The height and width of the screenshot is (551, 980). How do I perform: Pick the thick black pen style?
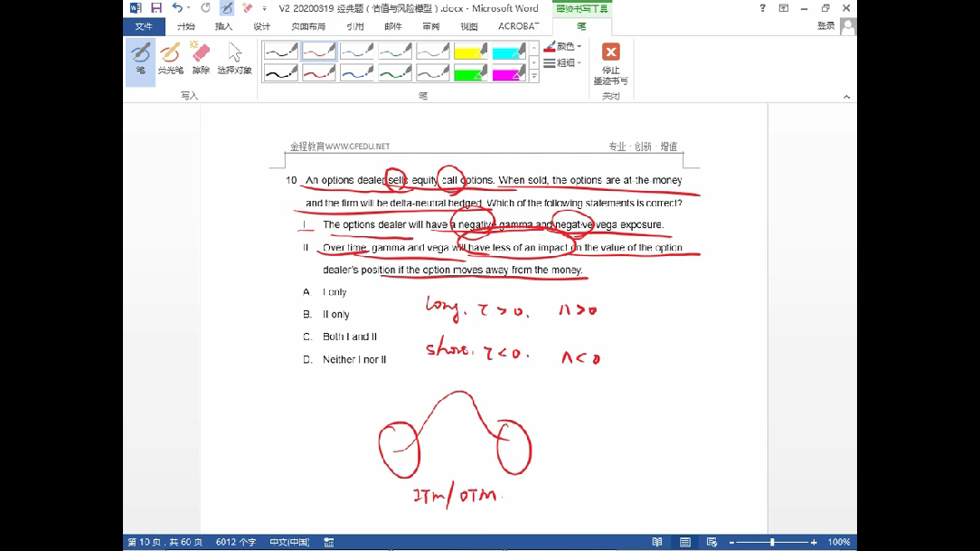[x=280, y=73]
